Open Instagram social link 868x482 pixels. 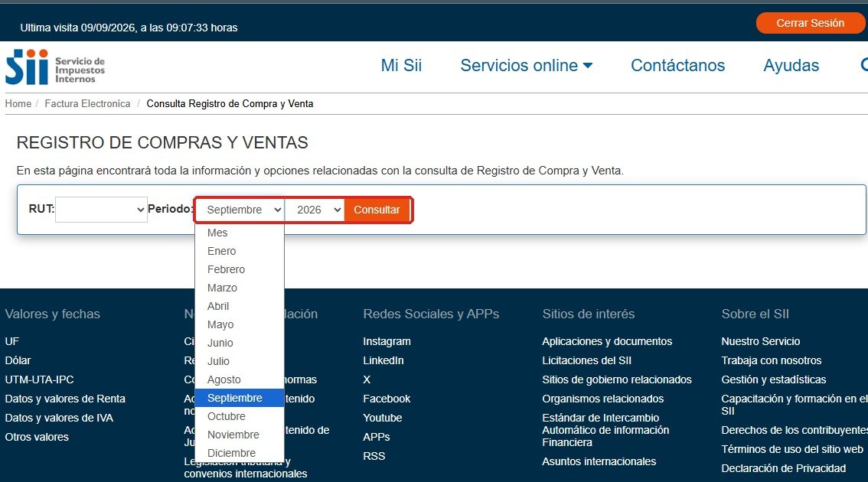[x=387, y=341]
